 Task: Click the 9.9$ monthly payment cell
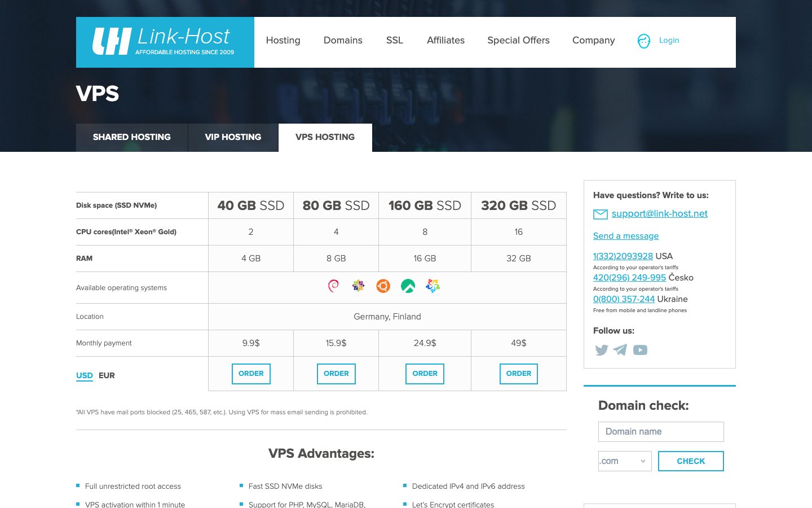coord(251,343)
